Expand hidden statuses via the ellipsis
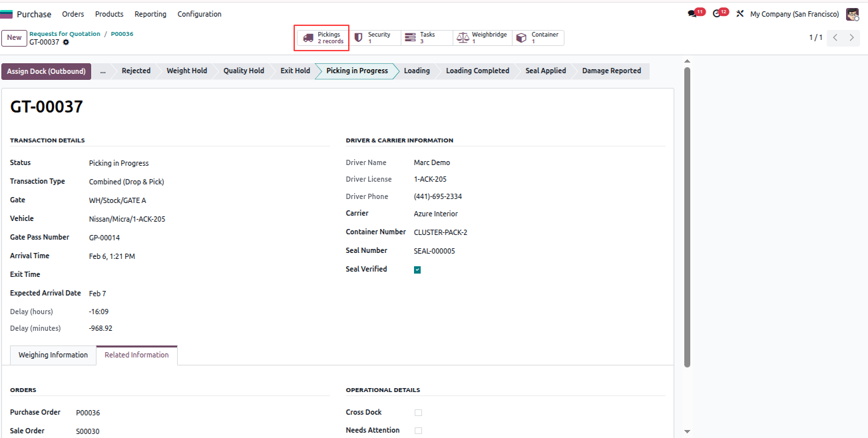The image size is (868, 438). 103,71
